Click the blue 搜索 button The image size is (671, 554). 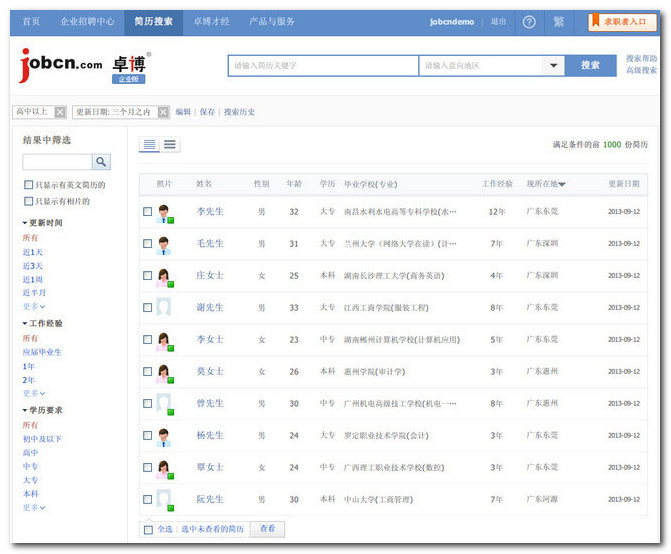point(591,66)
